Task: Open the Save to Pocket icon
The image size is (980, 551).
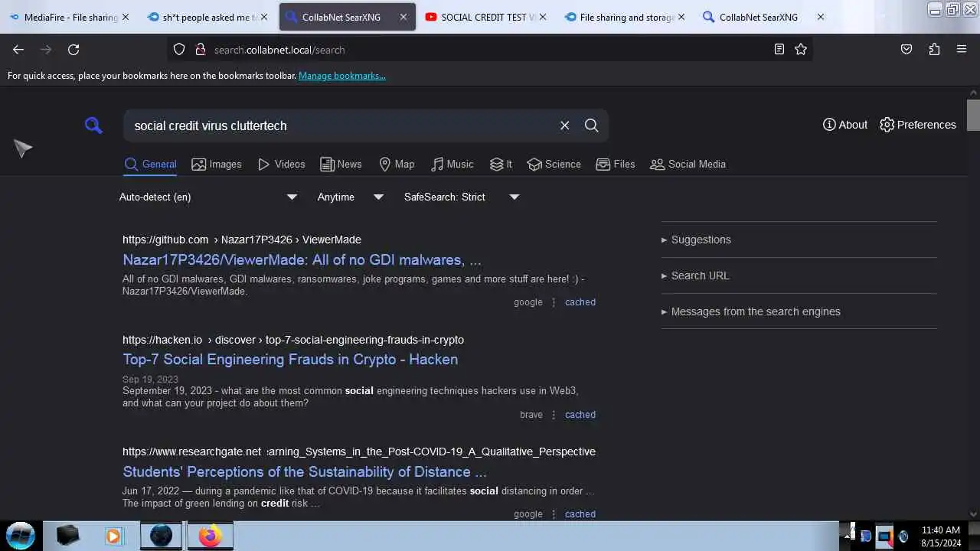Action: (x=906, y=50)
